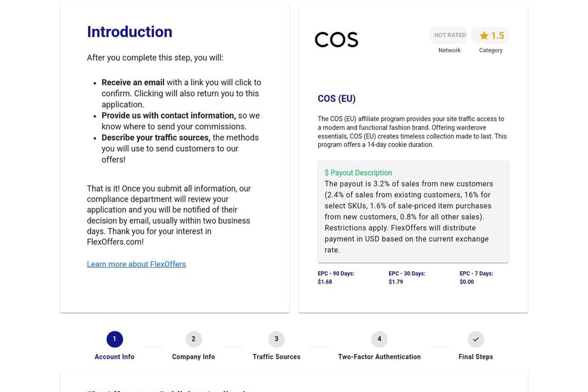Screen dimensions: 588x392
Task: Click the $ Payout Description heading
Action: tap(358, 173)
